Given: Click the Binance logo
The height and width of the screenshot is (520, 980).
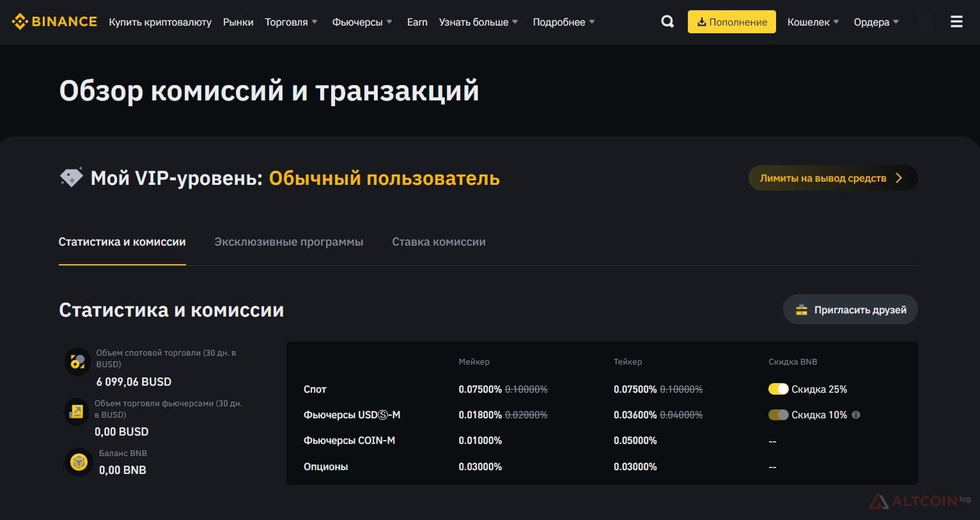Looking at the screenshot, I should (x=54, y=22).
